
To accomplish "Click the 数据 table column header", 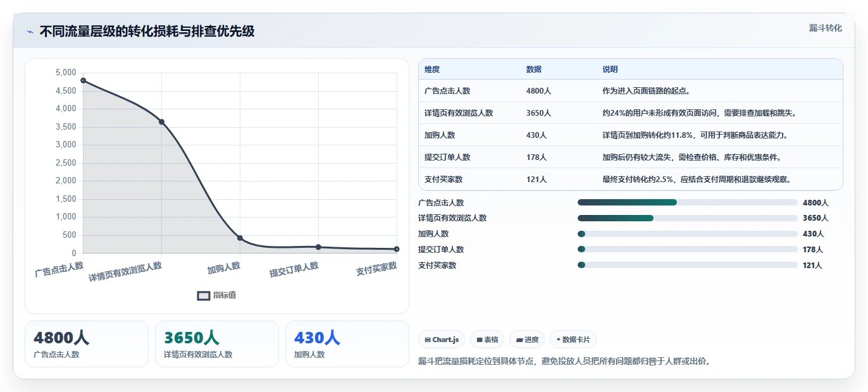I will coord(534,69).
